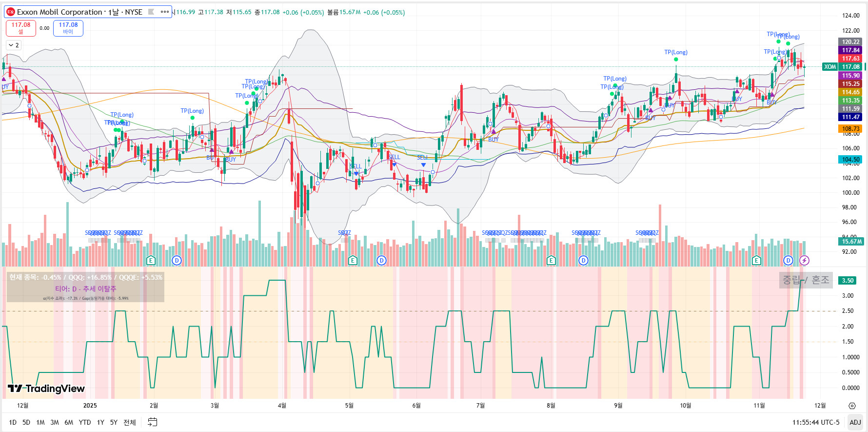Click the 120.22 gray price axis label
This screenshot has width=868, height=432.
click(x=850, y=42)
